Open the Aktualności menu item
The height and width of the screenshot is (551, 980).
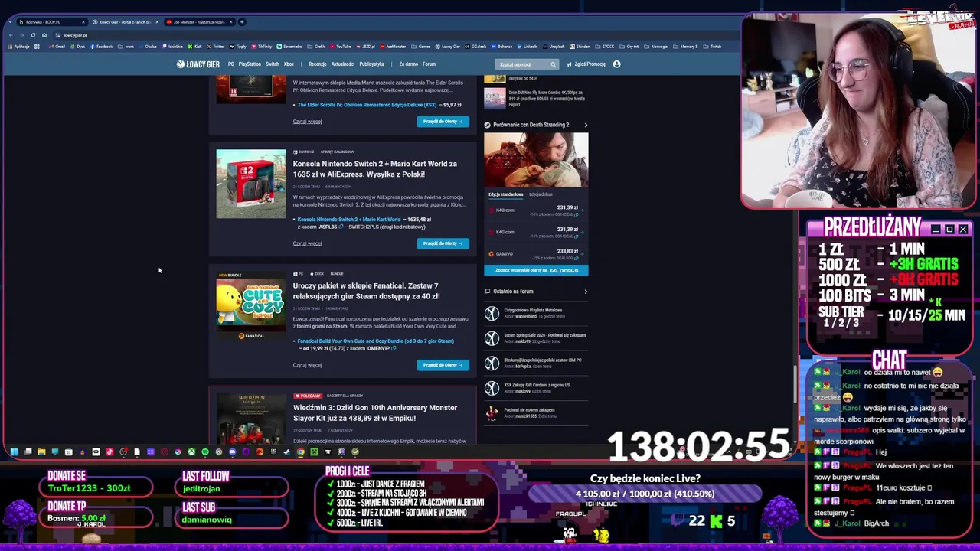coord(342,64)
